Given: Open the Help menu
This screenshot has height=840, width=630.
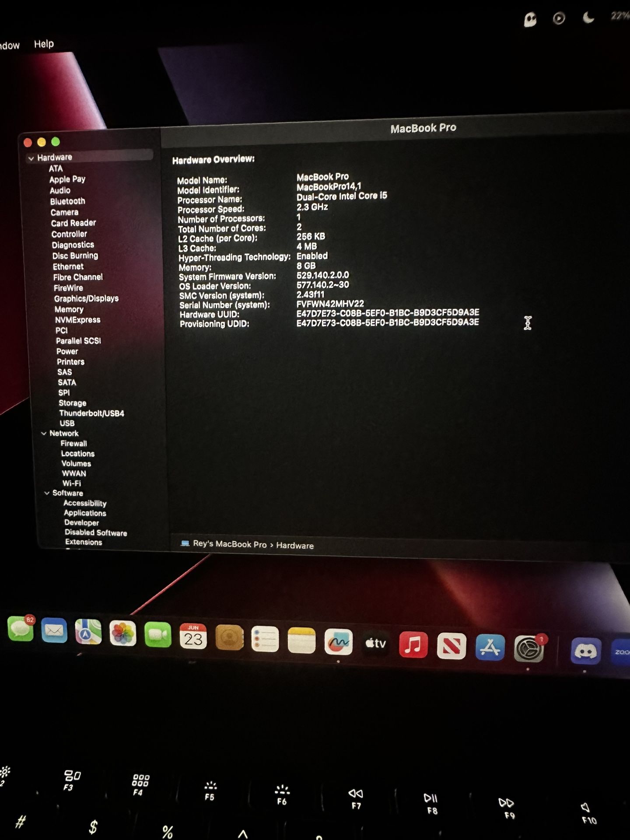Looking at the screenshot, I should coord(44,44).
